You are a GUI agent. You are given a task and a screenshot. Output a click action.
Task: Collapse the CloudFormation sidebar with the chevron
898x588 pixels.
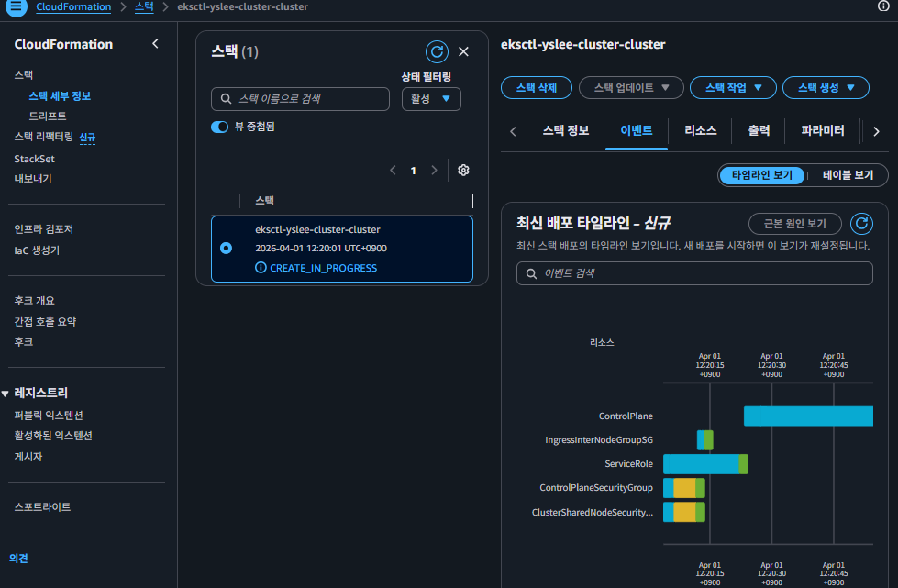pos(155,44)
